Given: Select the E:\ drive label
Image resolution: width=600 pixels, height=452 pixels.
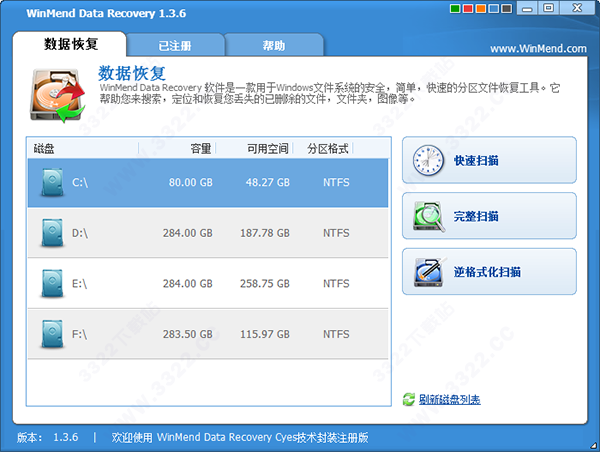Looking at the screenshot, I should click(80, 284).
